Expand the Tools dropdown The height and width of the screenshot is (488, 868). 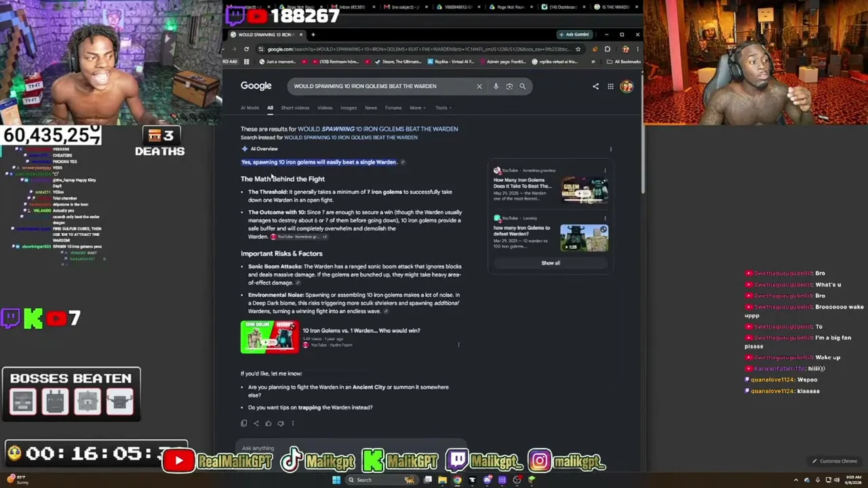(x=443, y=108)
